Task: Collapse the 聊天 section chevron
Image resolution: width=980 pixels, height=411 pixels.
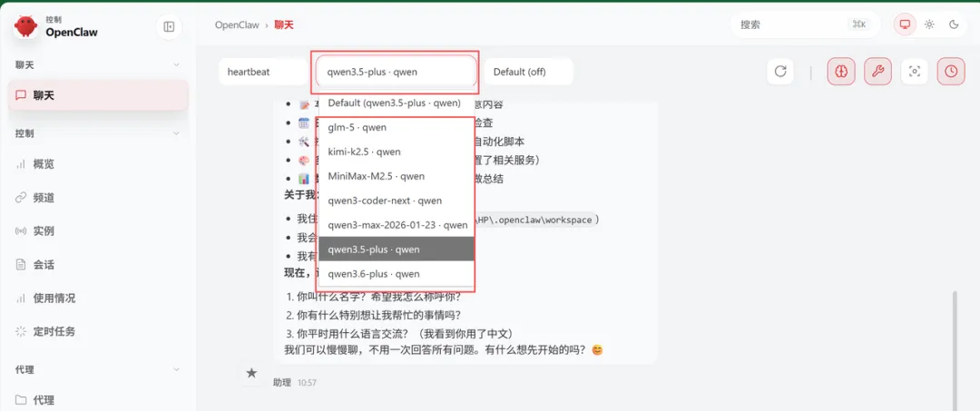Action: point(176,65)
